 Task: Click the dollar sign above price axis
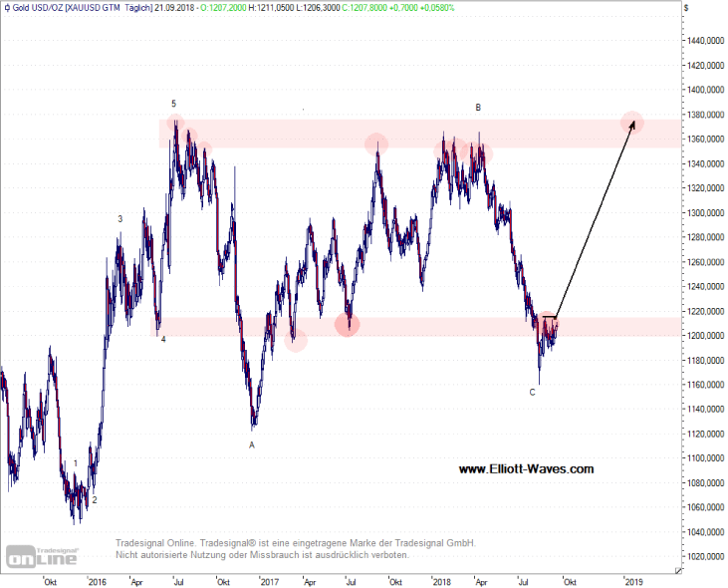pos(686,7)
